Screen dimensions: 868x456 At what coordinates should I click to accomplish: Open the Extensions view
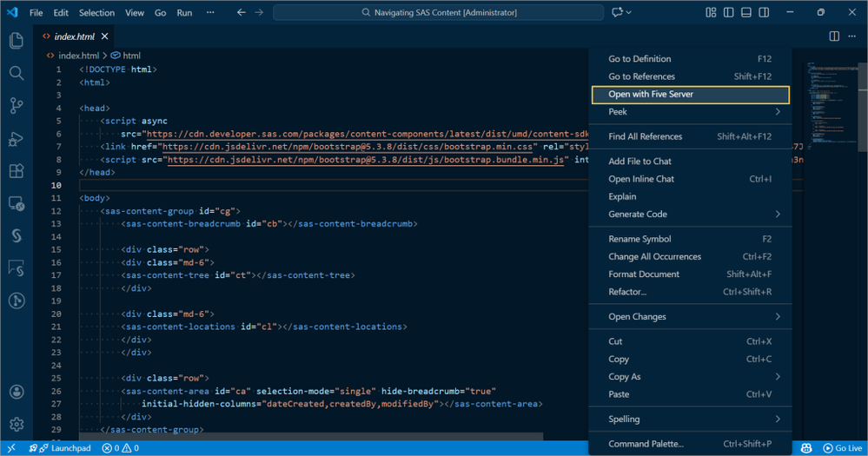point(17,171)
